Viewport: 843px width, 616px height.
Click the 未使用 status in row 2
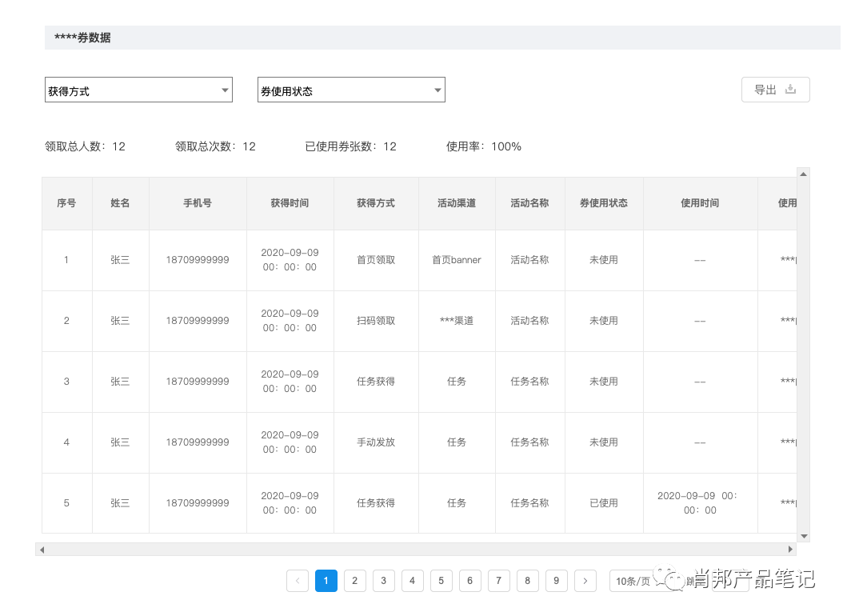point(604,321)
